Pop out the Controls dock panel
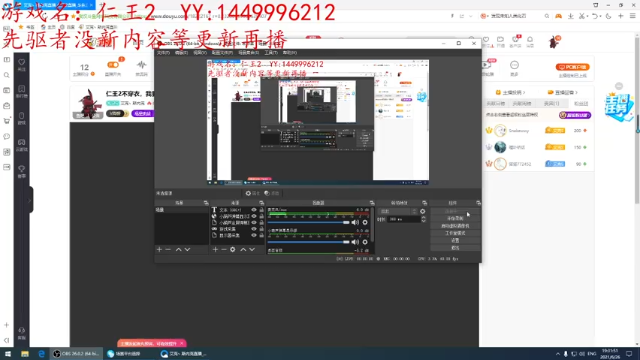640x360 pixels. pyautogui.click(x=478, y=203)
